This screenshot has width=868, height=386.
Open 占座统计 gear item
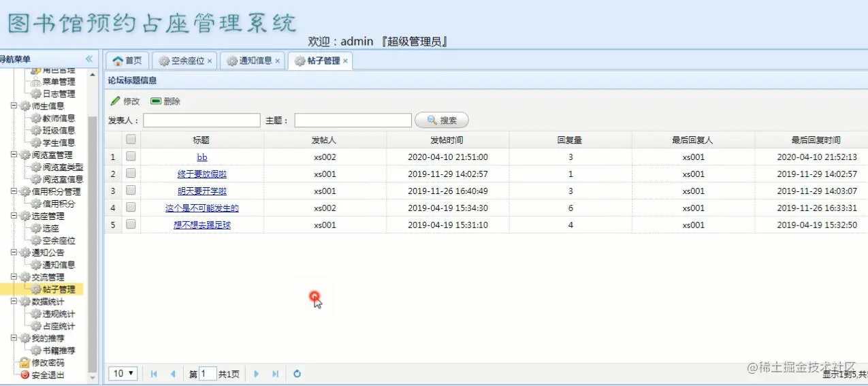pos(53,326)
